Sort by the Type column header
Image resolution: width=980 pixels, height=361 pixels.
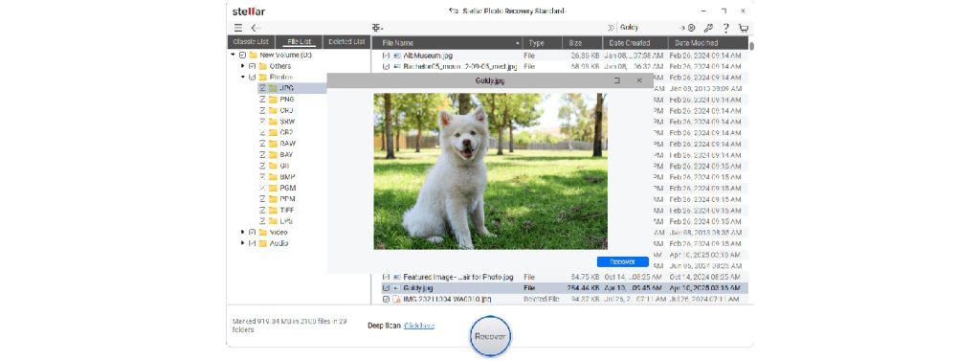[543, 43]
